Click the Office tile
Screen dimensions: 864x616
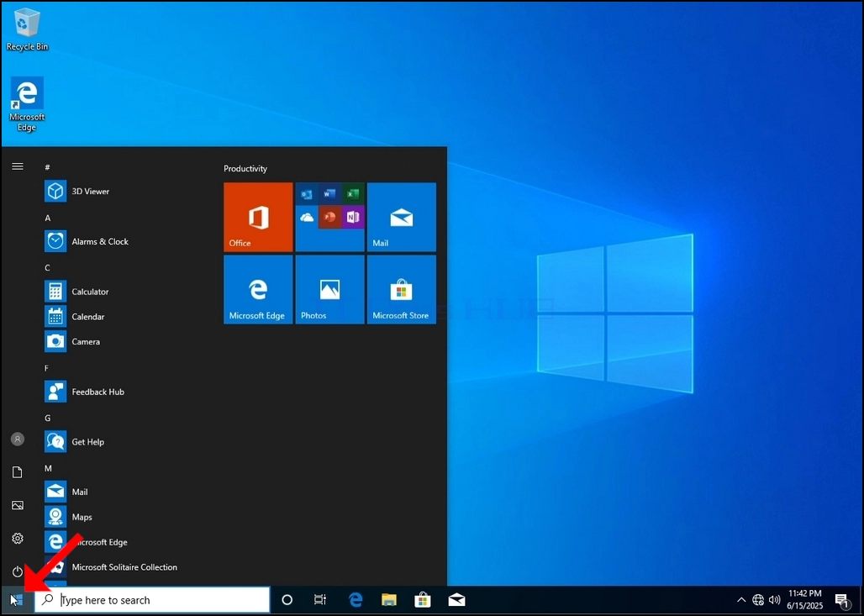point(258,217)
